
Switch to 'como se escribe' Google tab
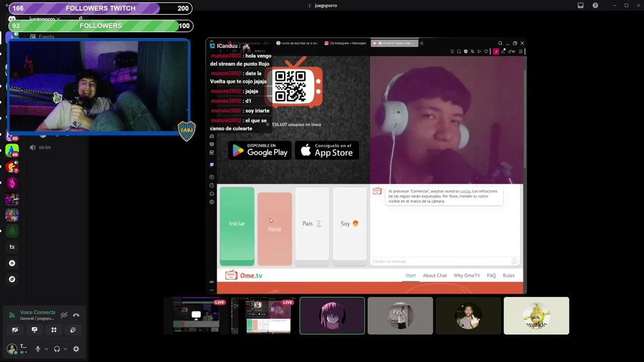pos(297,43)
